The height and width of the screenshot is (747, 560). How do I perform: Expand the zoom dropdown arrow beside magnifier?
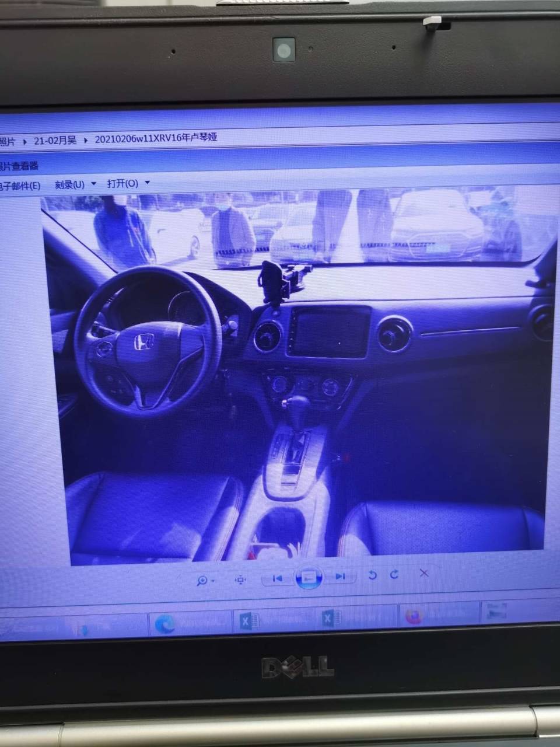point(213,581)
